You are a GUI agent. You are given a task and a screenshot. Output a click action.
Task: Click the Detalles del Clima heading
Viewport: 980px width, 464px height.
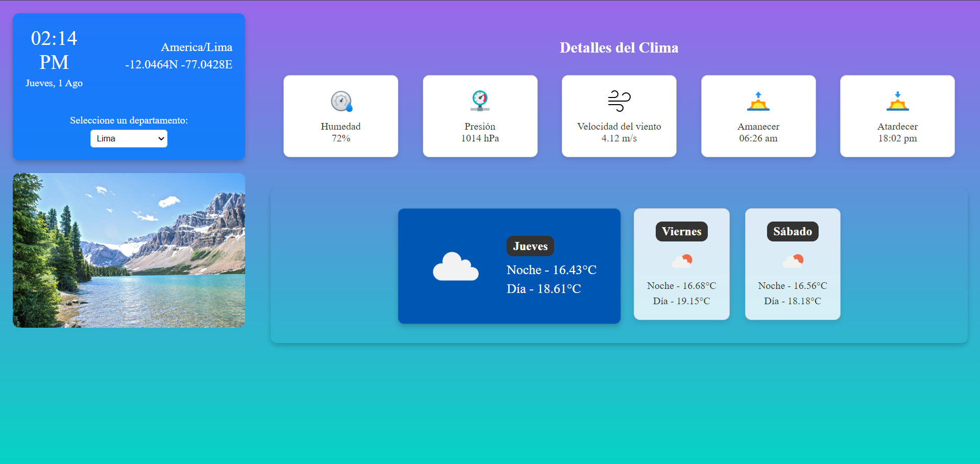point(619,47)
